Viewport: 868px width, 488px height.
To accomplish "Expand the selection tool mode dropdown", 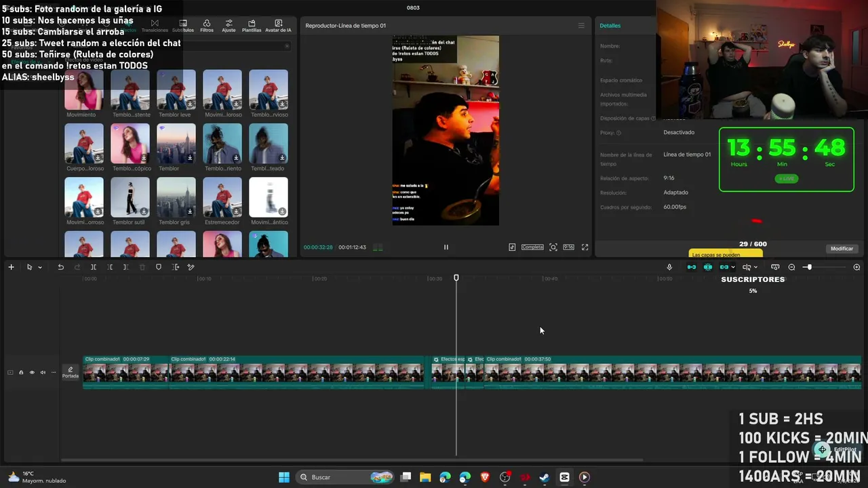I will (40, 267).
